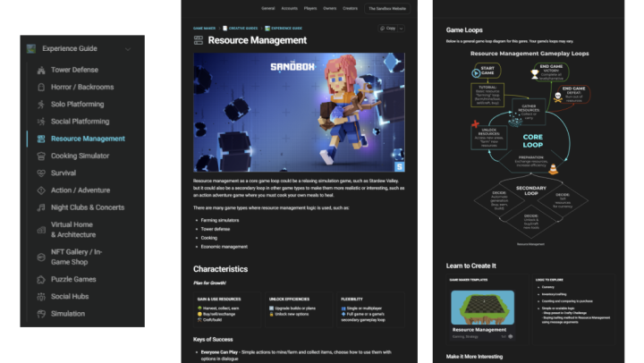Go to Creative Guides breadcrumb link
The height and width of the screenshot is (363, 644).
(243, 29)
